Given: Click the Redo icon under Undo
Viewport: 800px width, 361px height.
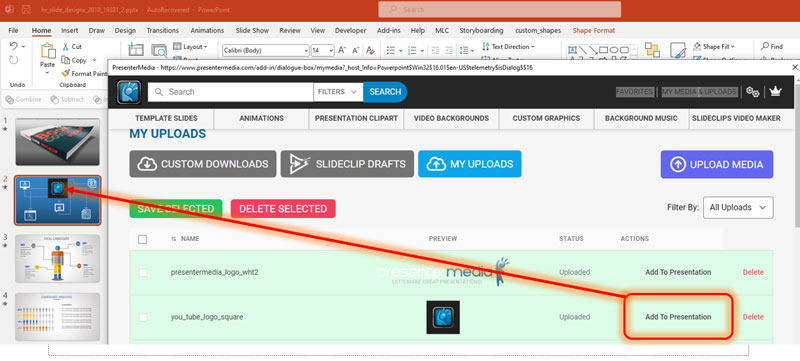Looking at the screenshot, I should tap(13, 60).
